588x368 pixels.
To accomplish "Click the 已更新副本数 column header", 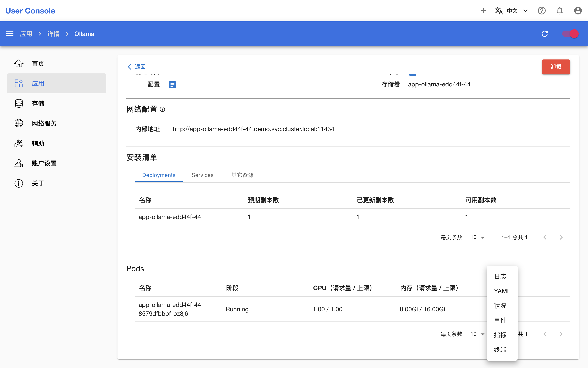I will 375,200.
